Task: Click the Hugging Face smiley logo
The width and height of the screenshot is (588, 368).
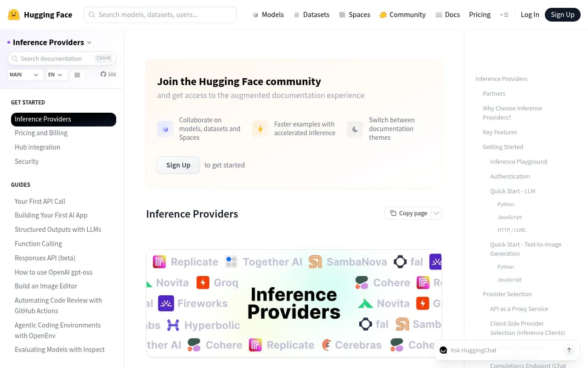Action: pyautogui.click(x=13, y=14)
